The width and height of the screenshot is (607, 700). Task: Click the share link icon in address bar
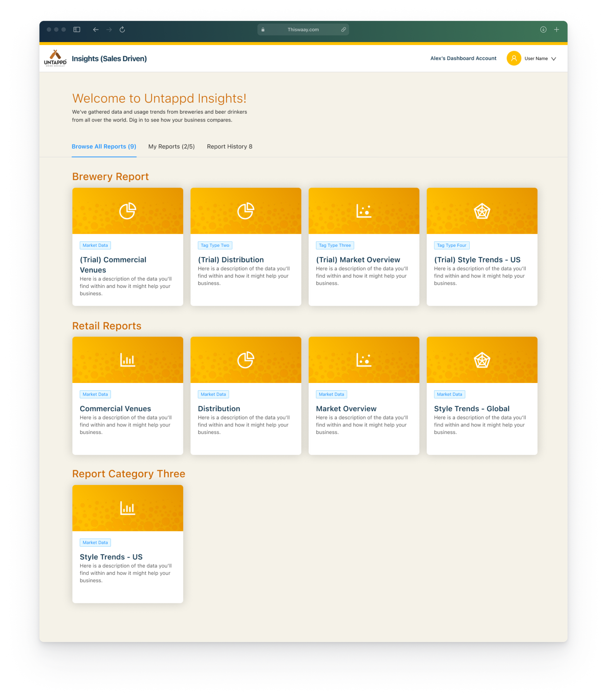(343, 29)
